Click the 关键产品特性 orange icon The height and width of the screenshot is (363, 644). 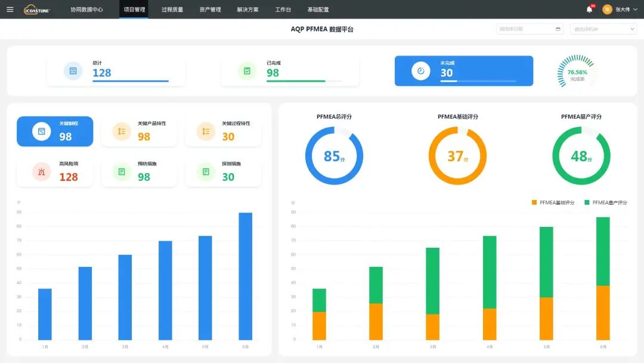click(122, 131)
